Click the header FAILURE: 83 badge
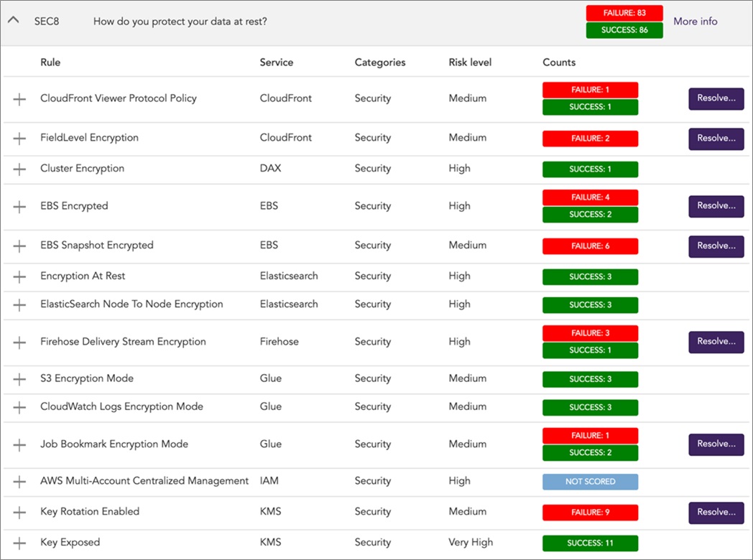The width and height of the screenshot is (753, 560). point(624,13)
